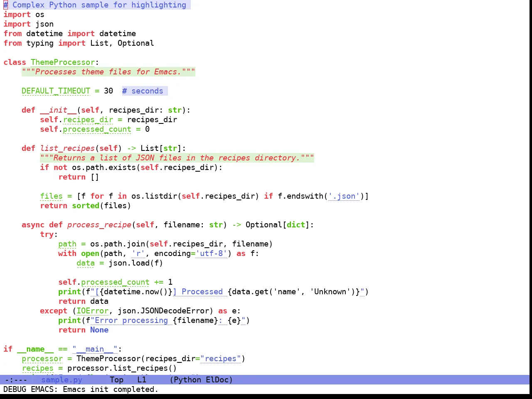Click 'Error processing' in print f-string
Image resolution: width=532 pixels, height=399 pixels.
[x=131, y=320]
